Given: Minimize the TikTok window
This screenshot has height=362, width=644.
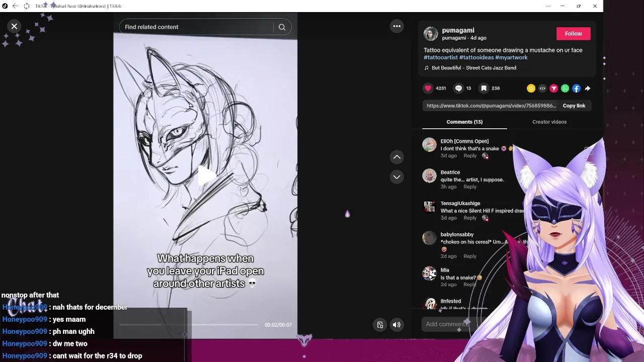Looking at the screenshot, I should tap(562, 6).
